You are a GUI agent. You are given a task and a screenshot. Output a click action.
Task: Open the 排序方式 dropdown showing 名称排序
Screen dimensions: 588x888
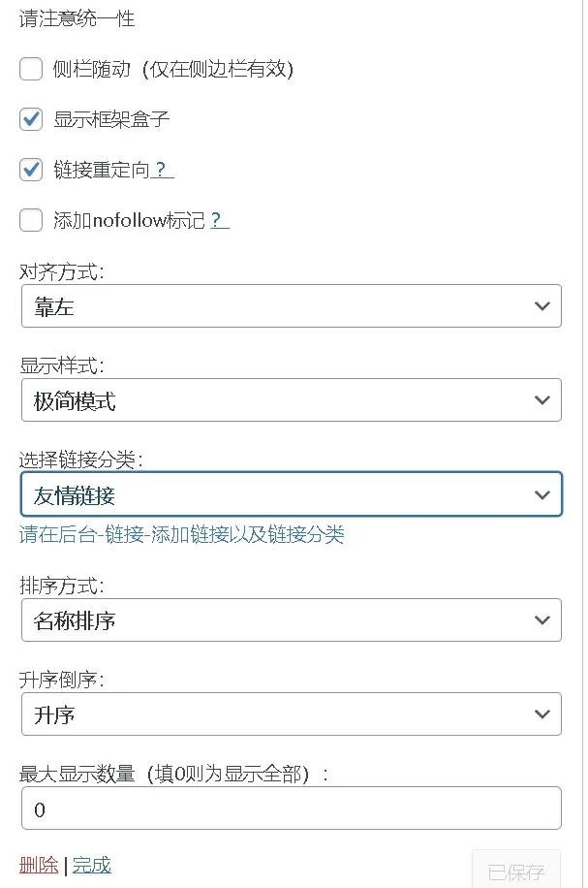point(291,619)
